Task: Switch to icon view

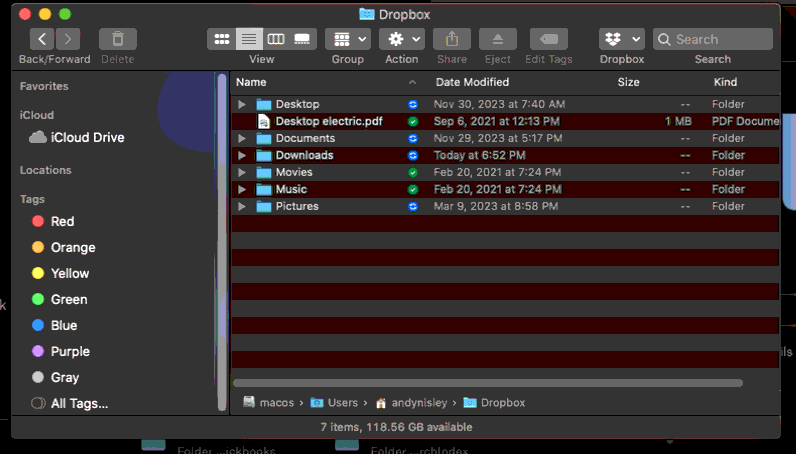Action: point(221,39)
